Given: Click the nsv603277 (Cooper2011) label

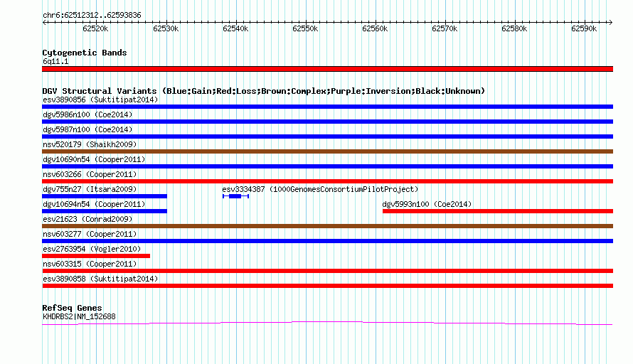Looking at the screenshot, I should click(90, 234).
